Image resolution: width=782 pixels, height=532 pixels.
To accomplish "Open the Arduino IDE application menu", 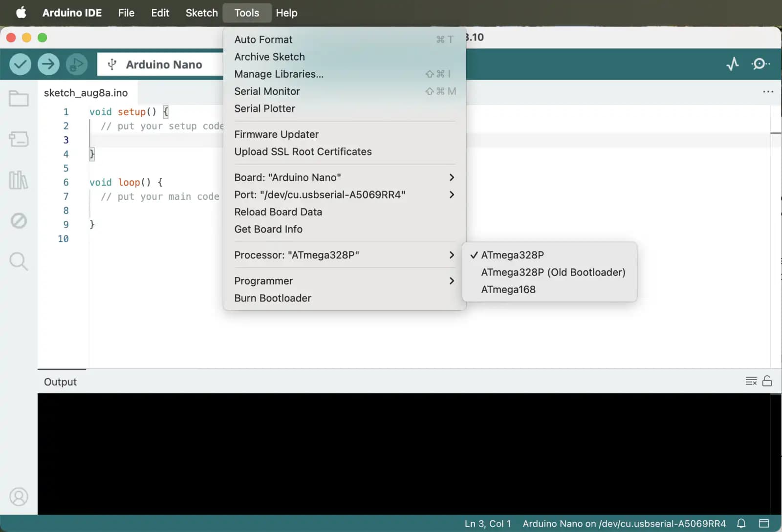I will [72, 13].
